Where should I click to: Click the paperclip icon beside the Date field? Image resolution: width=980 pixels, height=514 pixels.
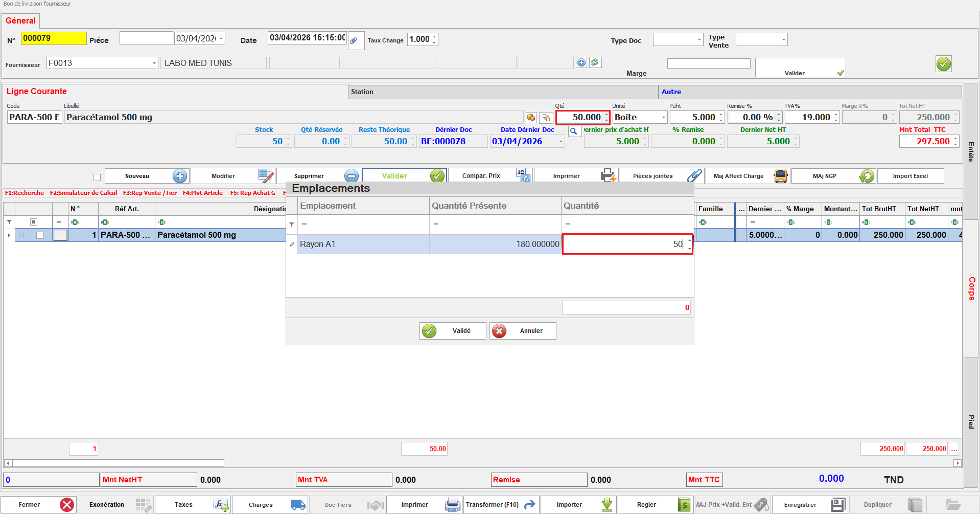354,40
